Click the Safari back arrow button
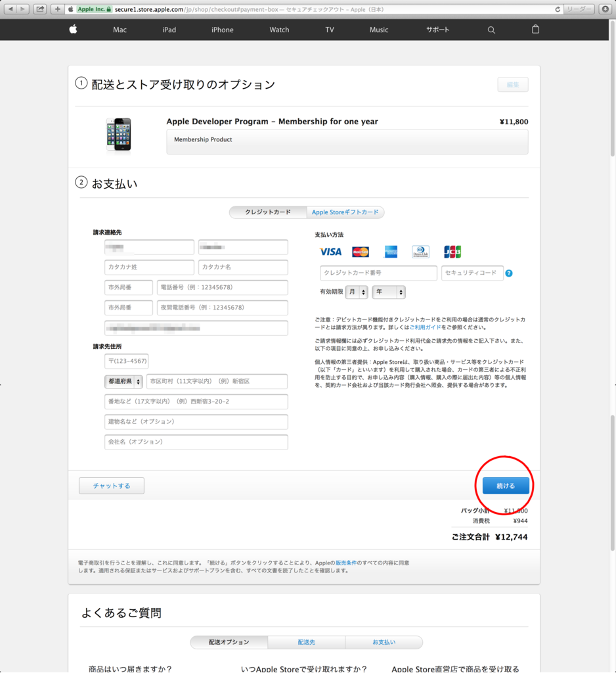Viewport: 616px width, 673px height. tap(11, 9)
